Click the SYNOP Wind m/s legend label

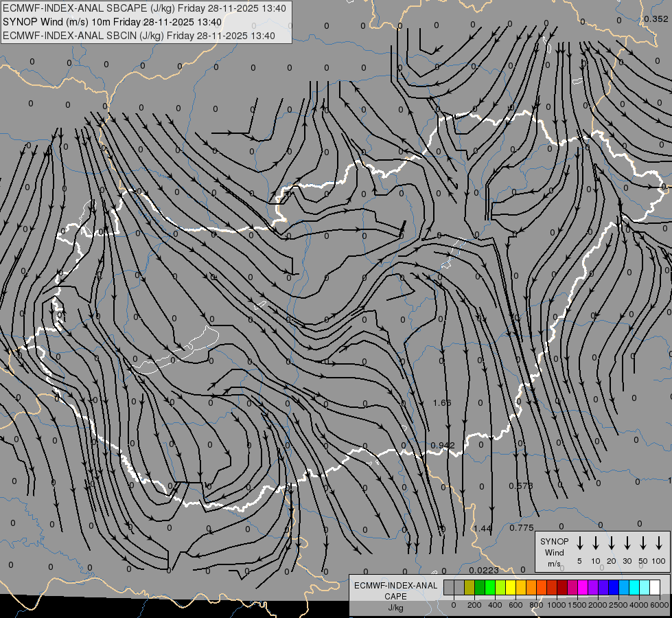click(554, 552)
